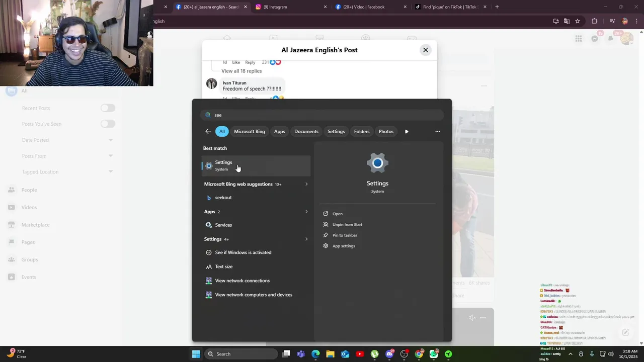Bookmark this tab with star icon
644x362 pixels.
coord(578,21)
